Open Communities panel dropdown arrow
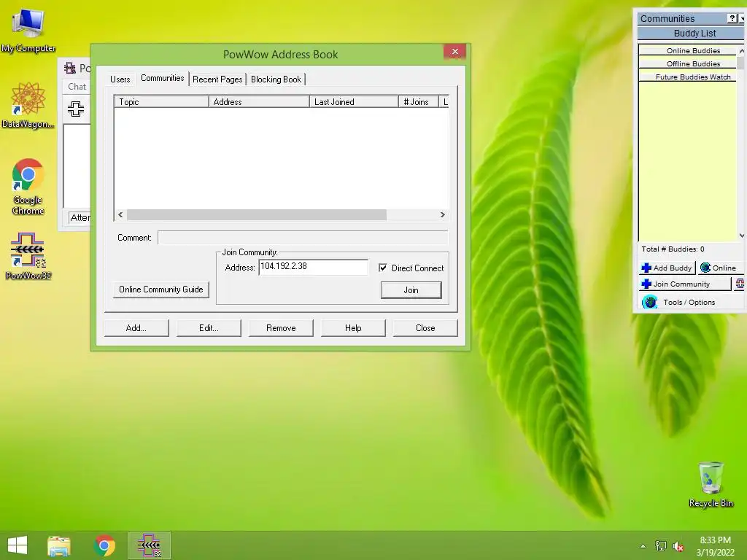 point(742,18)
